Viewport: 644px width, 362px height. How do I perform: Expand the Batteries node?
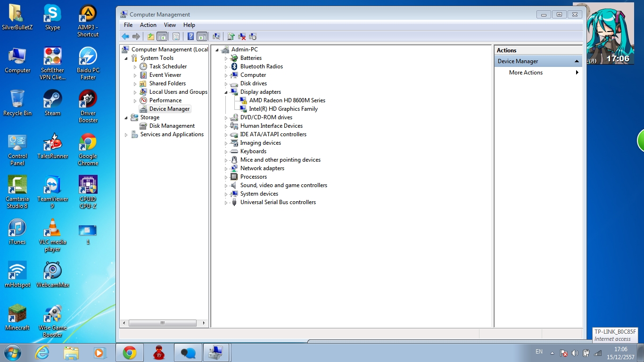(226, 58)
